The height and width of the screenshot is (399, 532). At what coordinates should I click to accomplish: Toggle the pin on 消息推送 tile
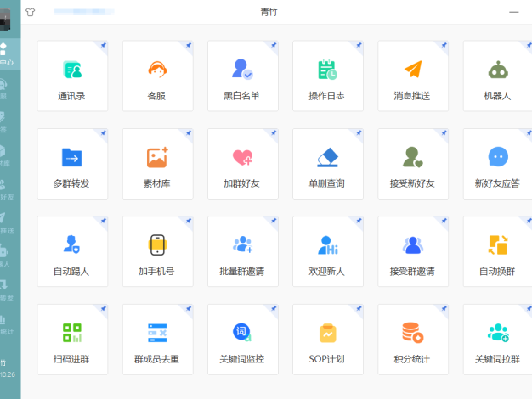point(444,45)
